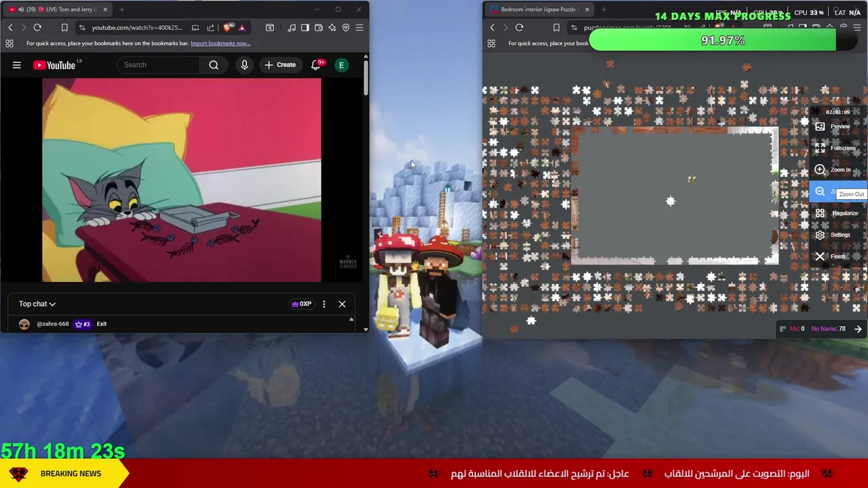Click the @zahra-668 chat username
This screenshot has width=868, height=488.
pos(53,324)
